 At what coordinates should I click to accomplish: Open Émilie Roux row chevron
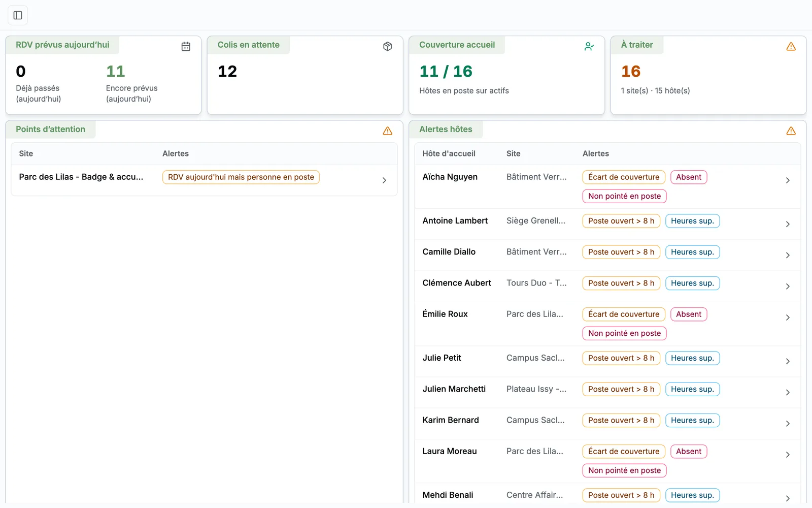click(x=788, y=317)
